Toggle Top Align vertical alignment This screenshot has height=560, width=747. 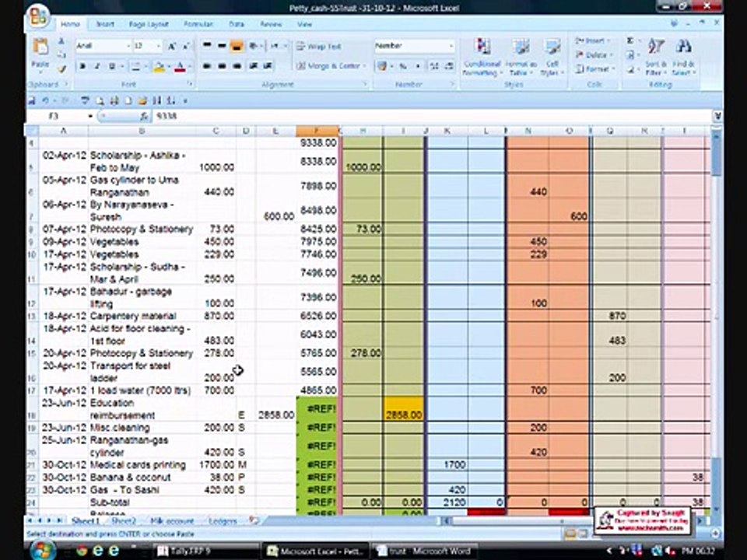pos(207,46)
